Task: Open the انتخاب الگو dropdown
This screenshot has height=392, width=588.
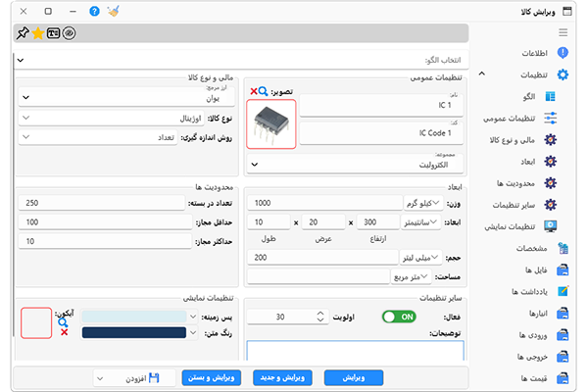Action: pyautogui.click(x=241, y=60)
